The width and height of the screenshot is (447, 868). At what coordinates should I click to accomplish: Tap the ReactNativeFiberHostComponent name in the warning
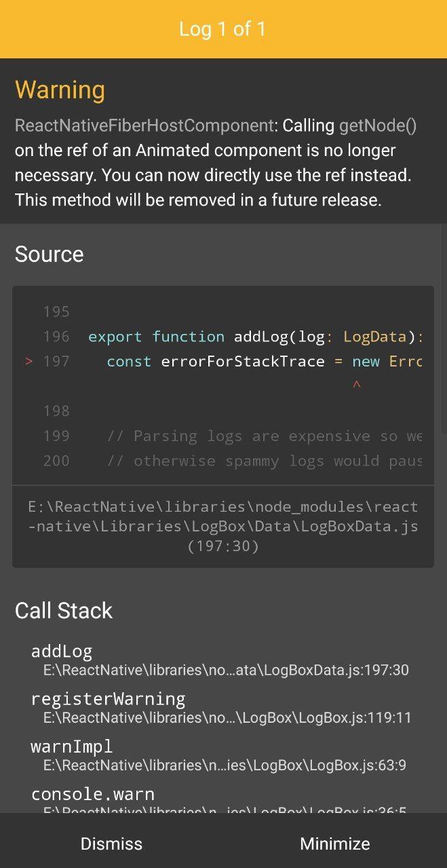click(x=141, y=126)
